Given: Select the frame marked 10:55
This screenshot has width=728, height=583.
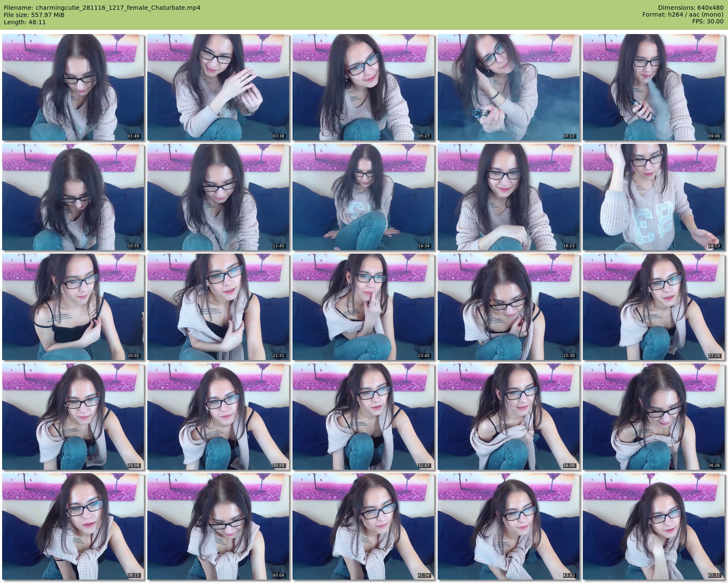Looking at the screenshot, I should tap(73, 197).
